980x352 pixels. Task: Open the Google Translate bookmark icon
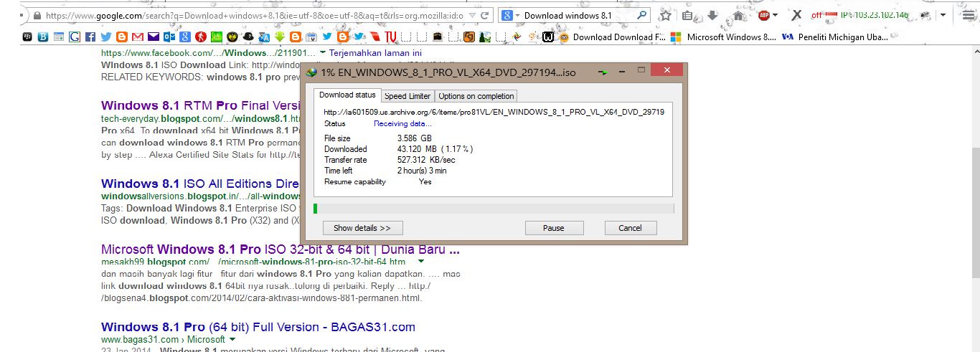264,37
